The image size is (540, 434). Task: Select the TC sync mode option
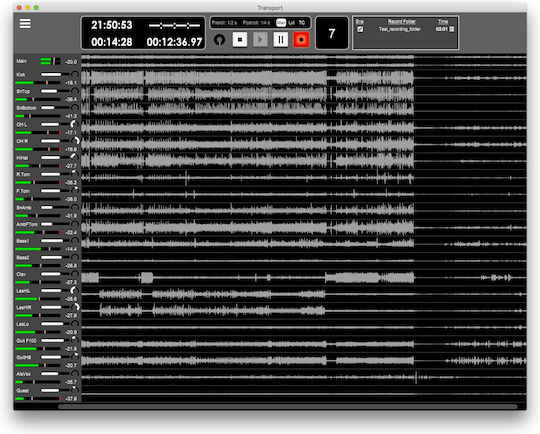pyautogui.click(x=302, y=23)
